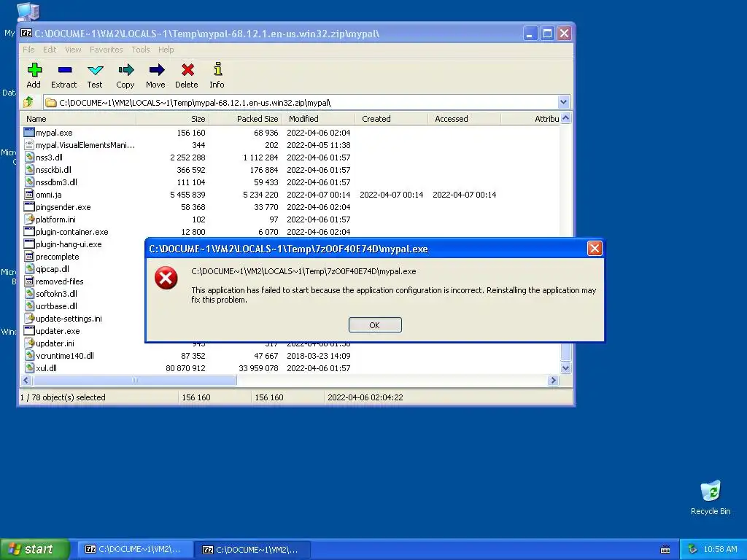Open the Start menu
Viewport: 747px width, 560px height.
34,549
